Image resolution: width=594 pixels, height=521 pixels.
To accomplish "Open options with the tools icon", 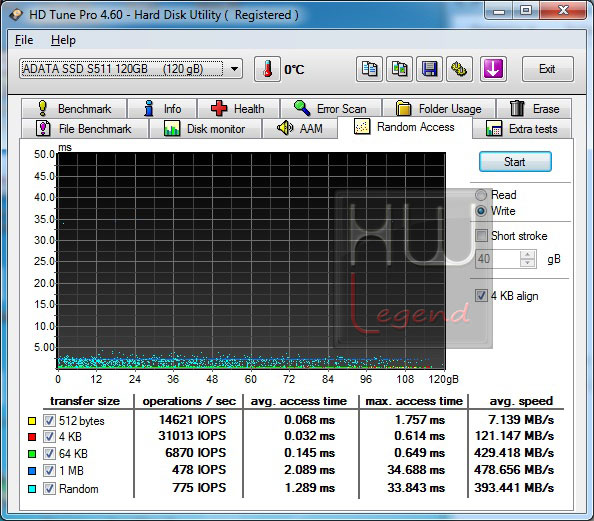I will coord(459,69).
